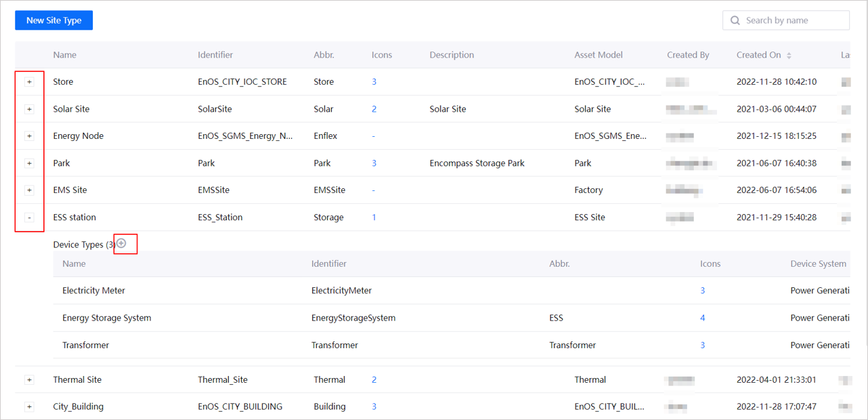The width and height of the screenshot is (868, 420).
Task: Expand the Solar Site row
Action: click(x=29, y=109)
